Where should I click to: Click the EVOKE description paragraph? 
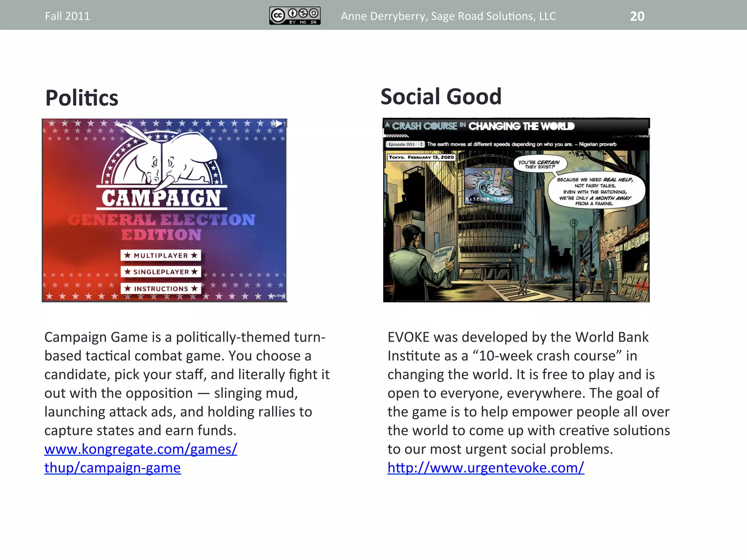(x=529, y=393)
